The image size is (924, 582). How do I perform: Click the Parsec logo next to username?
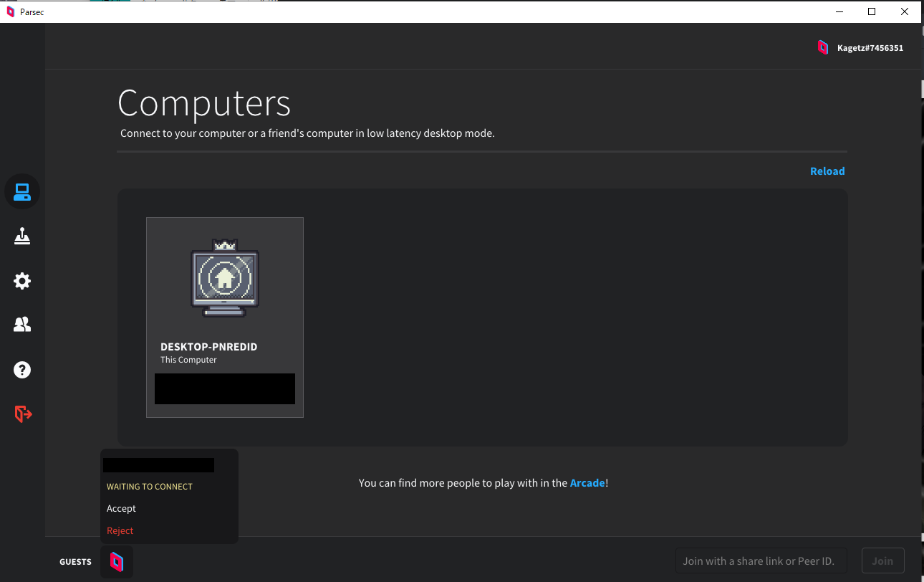(823, 48)
